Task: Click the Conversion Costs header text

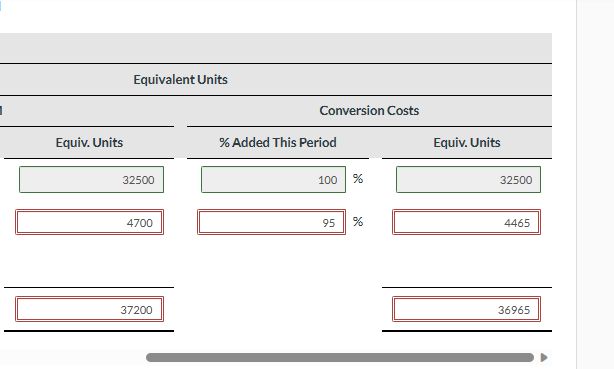Action: 369,110
